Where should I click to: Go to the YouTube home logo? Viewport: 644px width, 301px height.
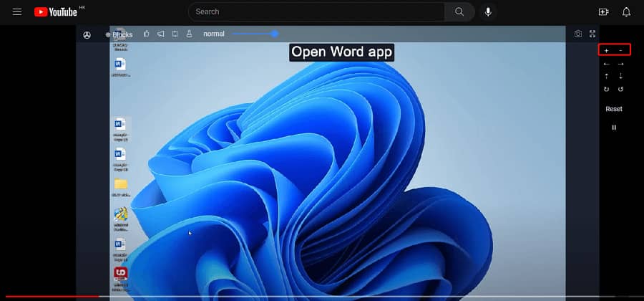point(55,12)
